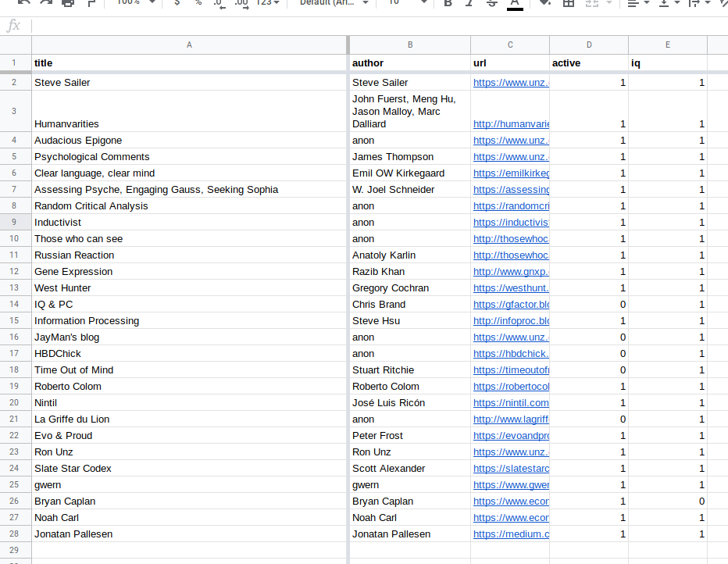Select author cell 'José Luis Ricón'
This screenshot has height=564, width=728.
[410, 402]
